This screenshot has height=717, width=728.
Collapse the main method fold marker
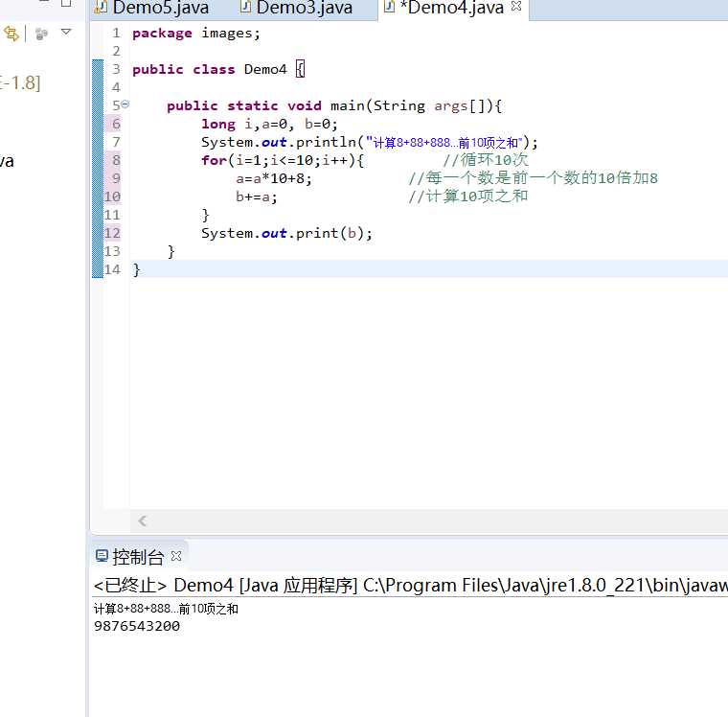coord(125,104)
